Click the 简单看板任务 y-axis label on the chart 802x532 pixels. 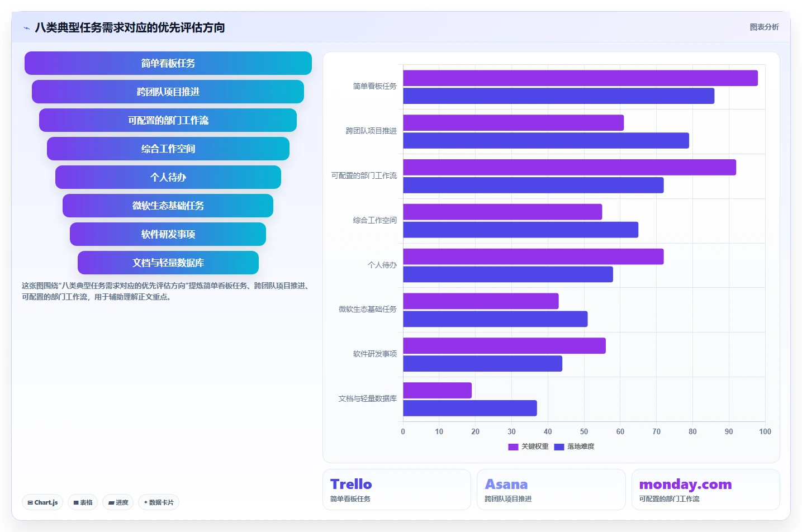[374, 86]
